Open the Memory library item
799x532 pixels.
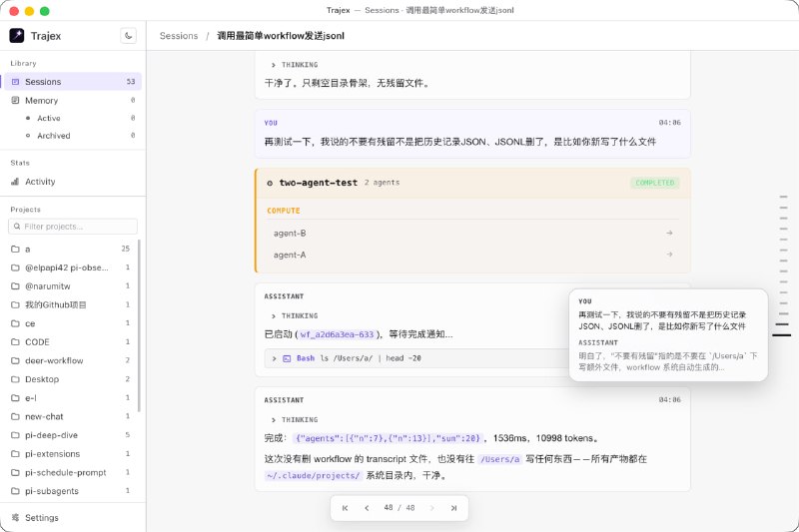point(73,100)
